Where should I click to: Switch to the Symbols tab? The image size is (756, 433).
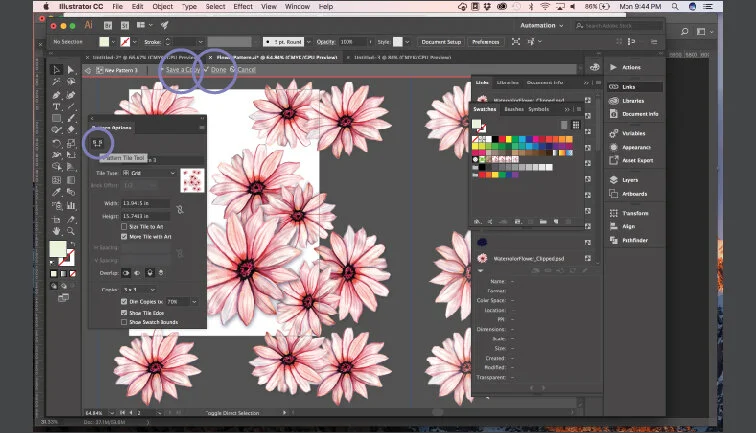pos(539,109)
